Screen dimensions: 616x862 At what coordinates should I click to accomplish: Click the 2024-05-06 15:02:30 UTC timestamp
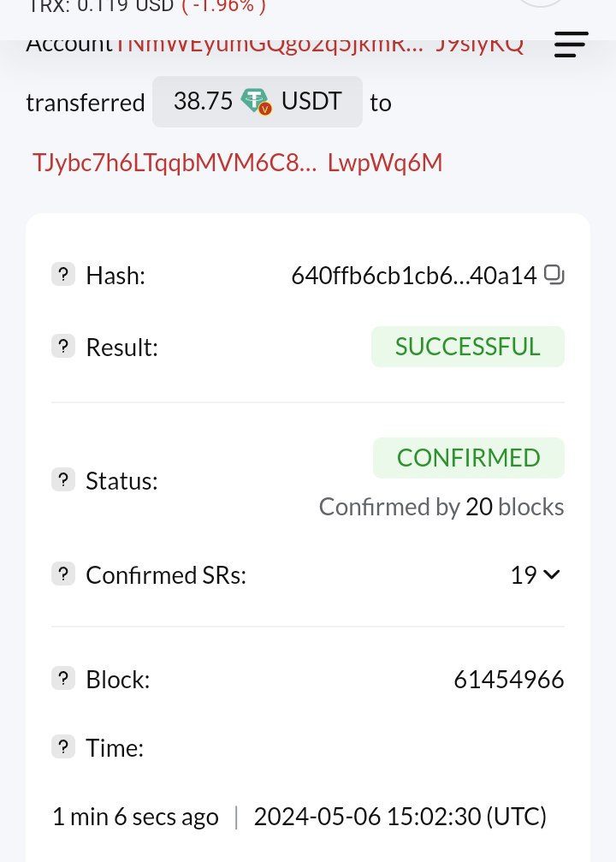pos(400,817)
